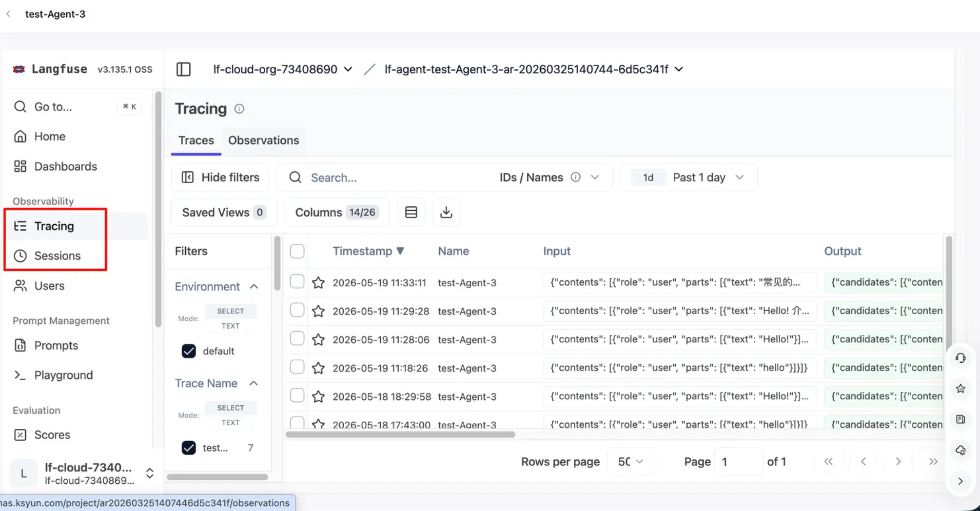Select the 18:29:58 trace row checkbox
The width and height of the screenshot is (980, 511).
297,395
